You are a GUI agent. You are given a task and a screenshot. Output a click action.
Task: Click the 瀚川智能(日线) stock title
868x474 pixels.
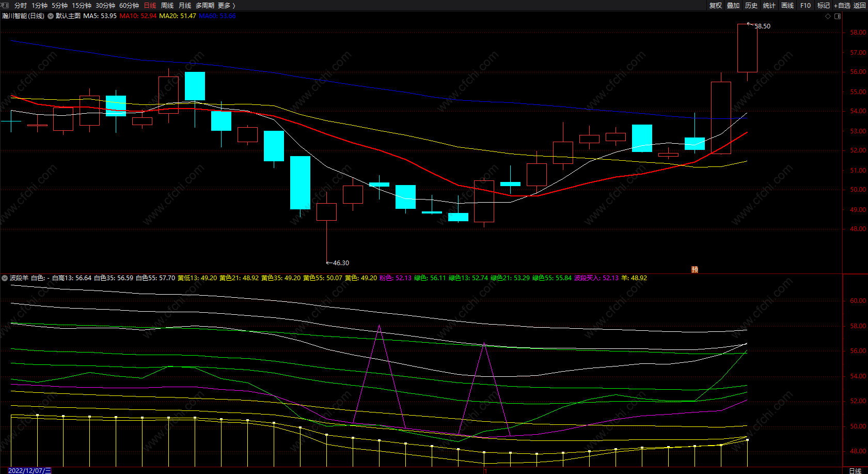23,16
